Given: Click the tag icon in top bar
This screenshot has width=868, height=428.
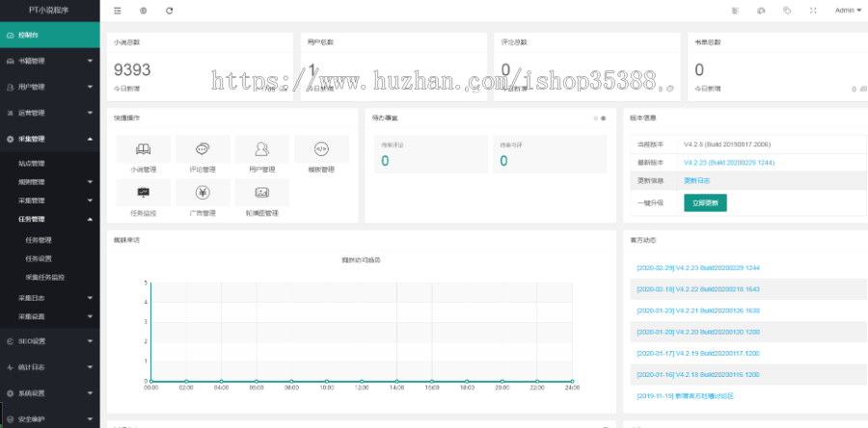Looking at the screenshot, I should coord(787,11).
